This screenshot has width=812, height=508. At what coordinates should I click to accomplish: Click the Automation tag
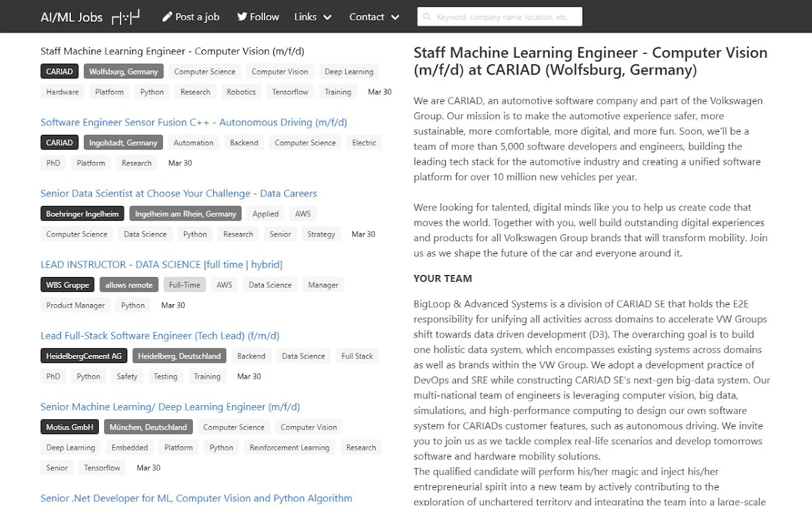click(194, 143)
